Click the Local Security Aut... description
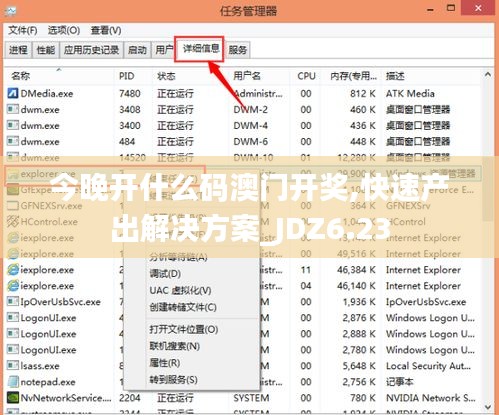The image size is (499, 415). pos(428,366)
